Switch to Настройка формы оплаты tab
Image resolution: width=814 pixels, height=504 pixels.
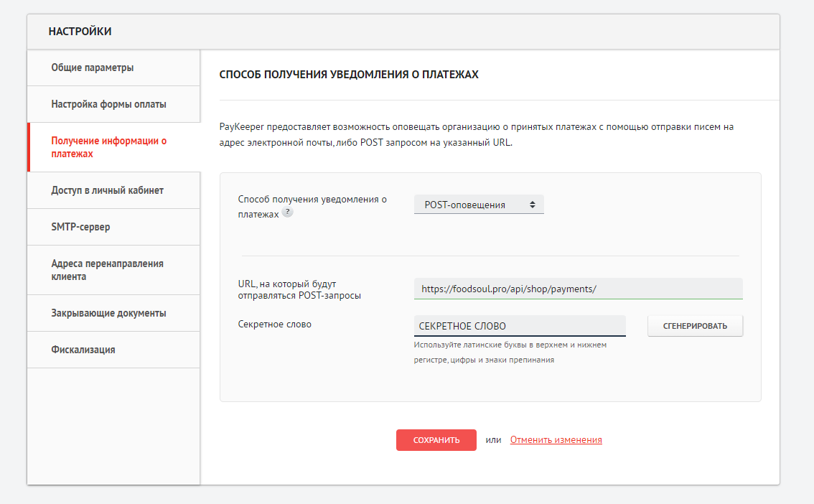click(108, 104)
